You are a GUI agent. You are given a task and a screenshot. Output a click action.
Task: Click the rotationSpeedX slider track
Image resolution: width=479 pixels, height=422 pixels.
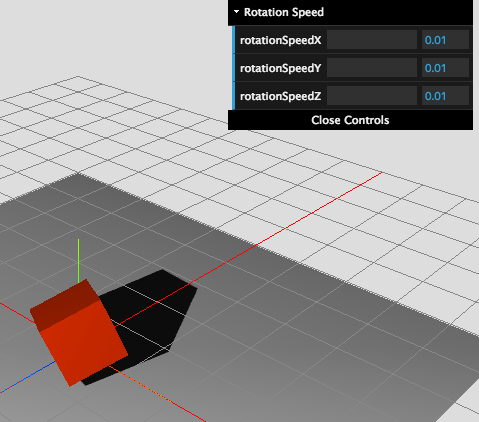tap(372, 40)
